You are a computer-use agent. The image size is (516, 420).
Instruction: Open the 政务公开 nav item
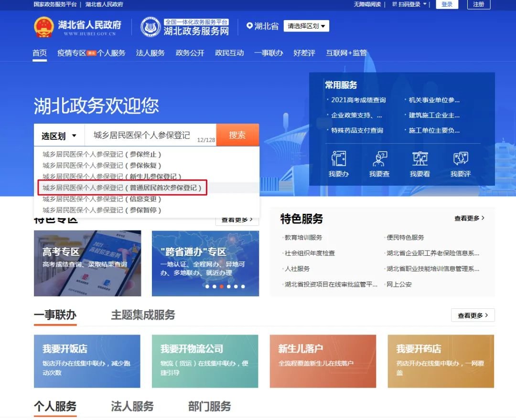click(190, 53)
